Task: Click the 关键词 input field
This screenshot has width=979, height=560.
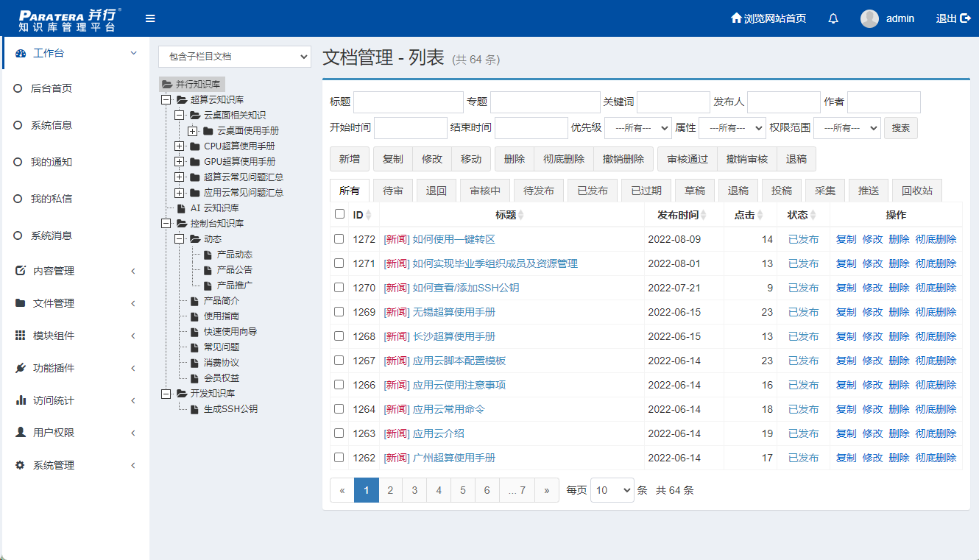Action: pos(674,102)
